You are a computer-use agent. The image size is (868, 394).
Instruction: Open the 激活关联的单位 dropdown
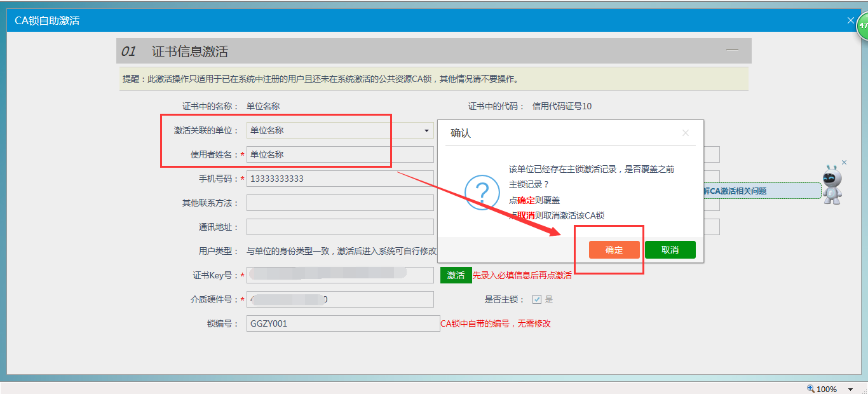426,131
